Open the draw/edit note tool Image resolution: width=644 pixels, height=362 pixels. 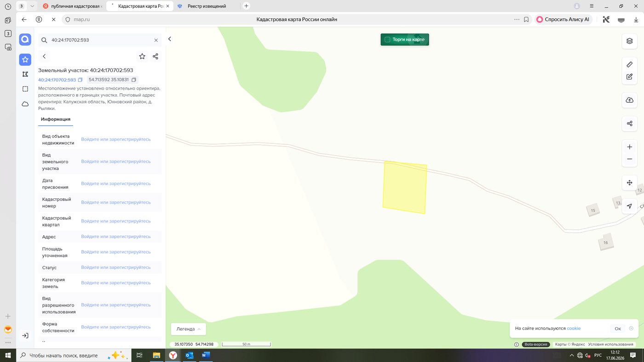tap(629, 77)
